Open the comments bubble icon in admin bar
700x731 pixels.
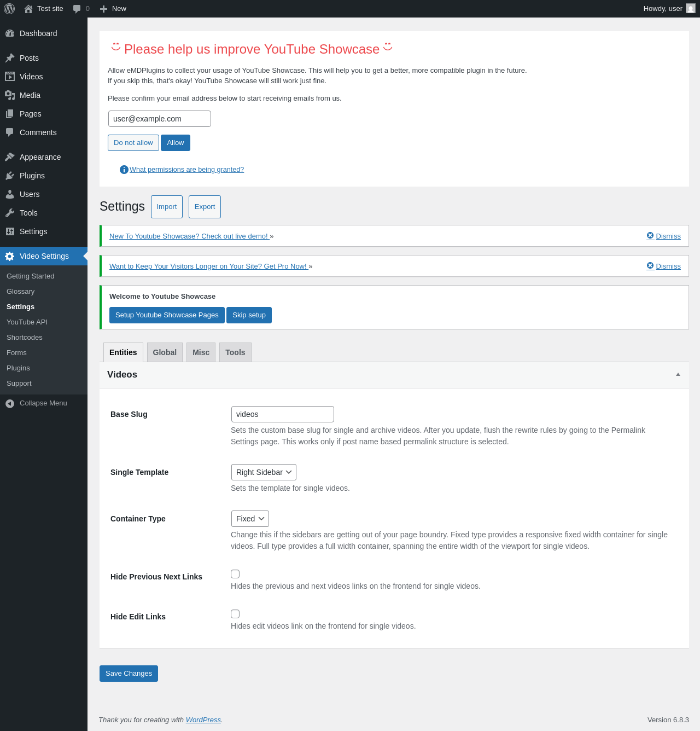(77, 9)
